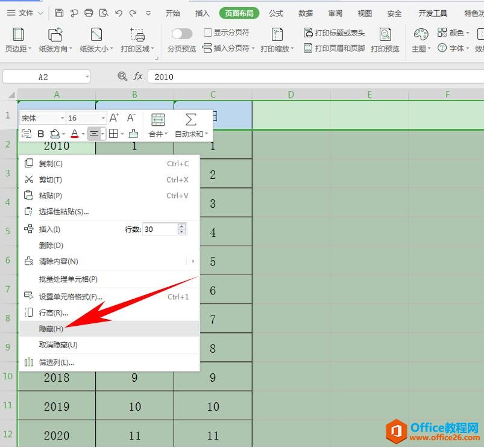Open the font name dropdown showing 宋体

(x=62, y=117)
